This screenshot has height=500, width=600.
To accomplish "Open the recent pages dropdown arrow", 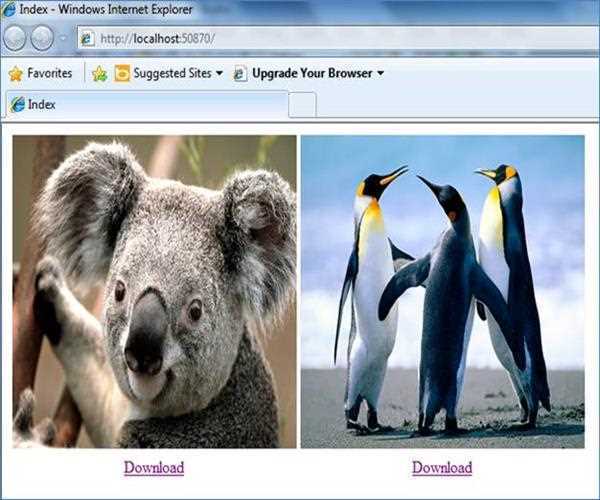I will coord(63,38).
